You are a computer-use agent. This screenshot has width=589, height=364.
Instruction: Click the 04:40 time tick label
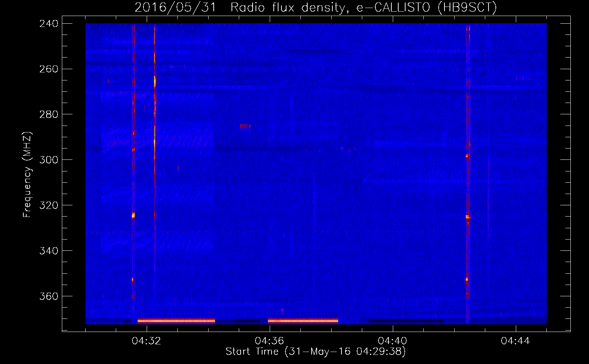tap(392, 341)
